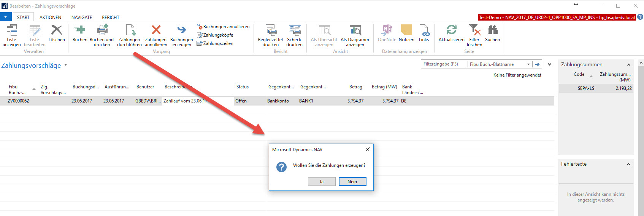644x216 pixels.
Task: Click Nein in the dialog
Action: (x=352, y=182)
